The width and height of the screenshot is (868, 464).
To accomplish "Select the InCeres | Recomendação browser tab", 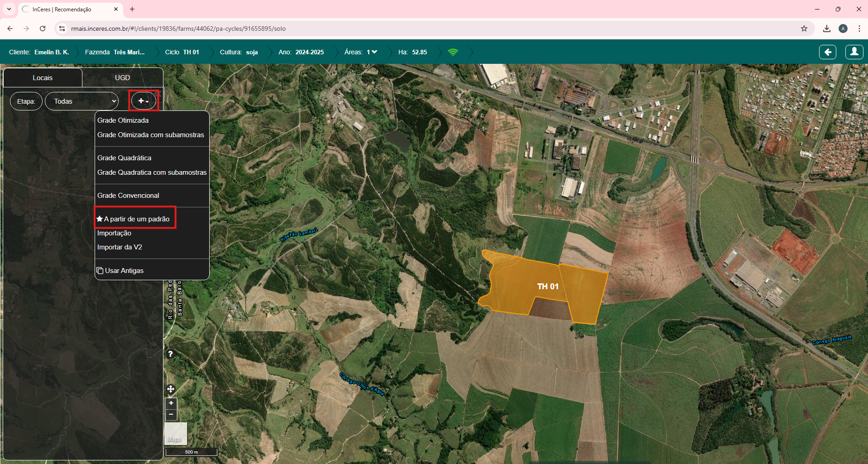I will point(70,9).
